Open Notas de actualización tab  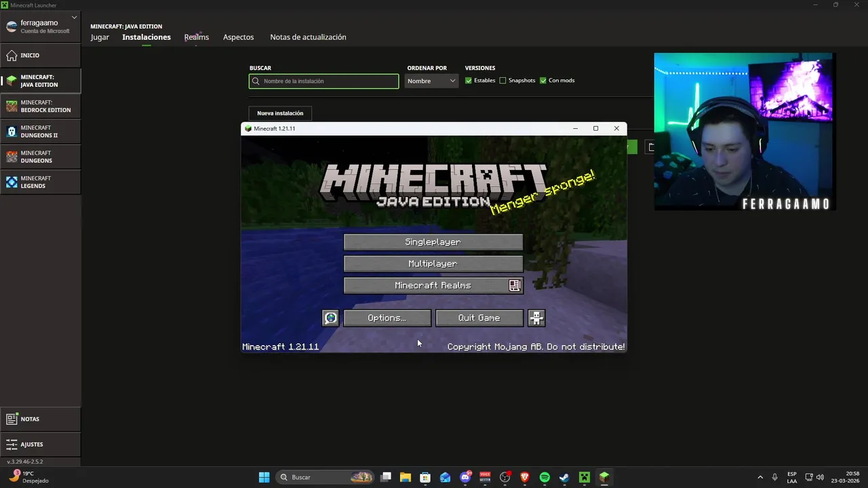[x=308, y=37]
